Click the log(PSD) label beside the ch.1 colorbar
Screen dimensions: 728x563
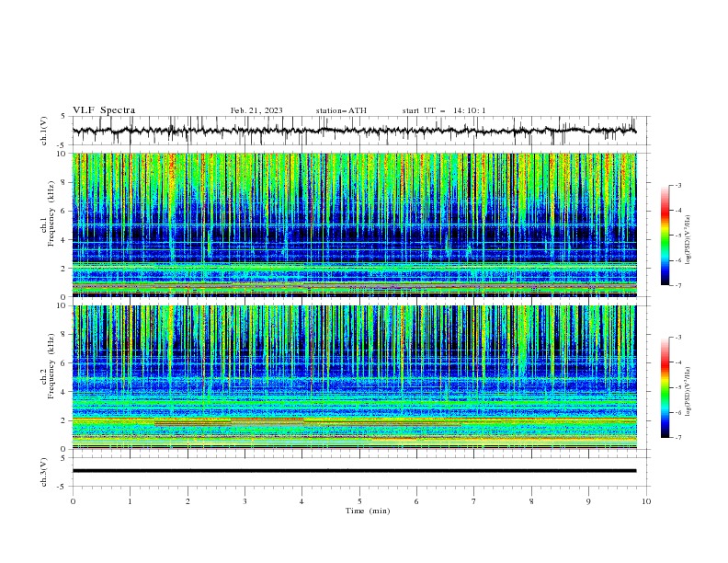(688, 240)
